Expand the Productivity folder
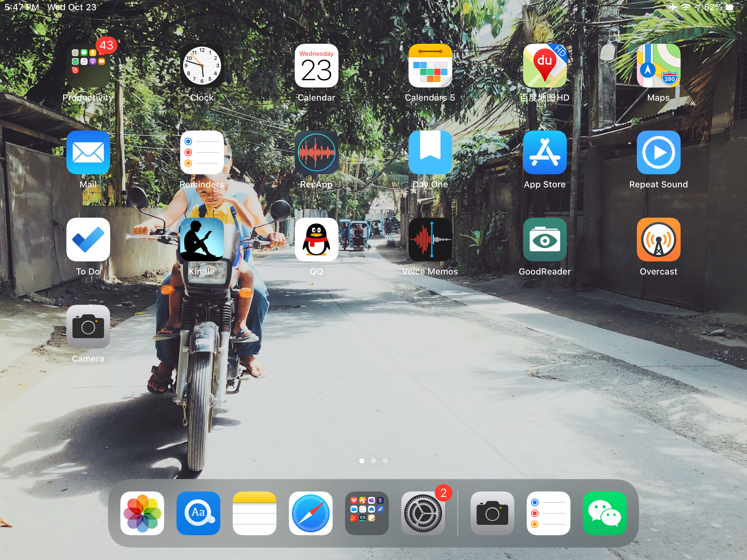This screenshot has width=747, height=560. point(88,66)
